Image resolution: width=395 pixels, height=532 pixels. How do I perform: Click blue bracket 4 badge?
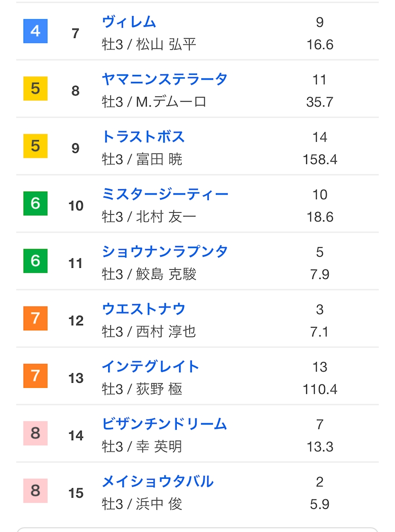pos(35,31)
